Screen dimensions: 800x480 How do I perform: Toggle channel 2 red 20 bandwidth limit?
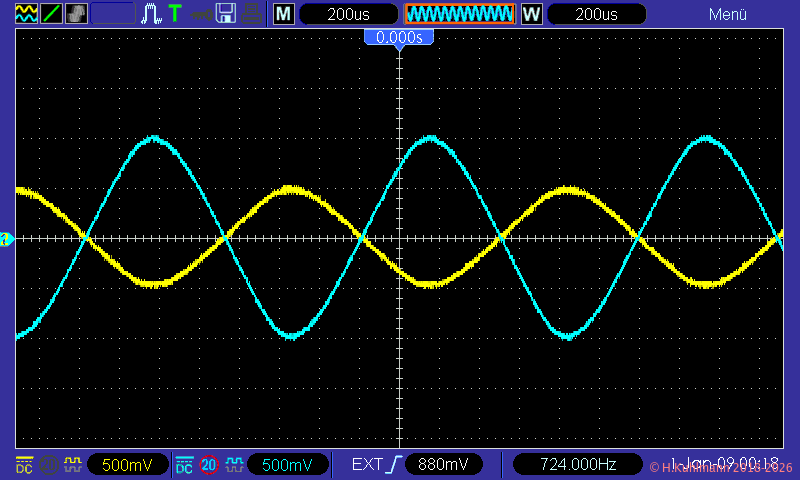coord(209,465)
